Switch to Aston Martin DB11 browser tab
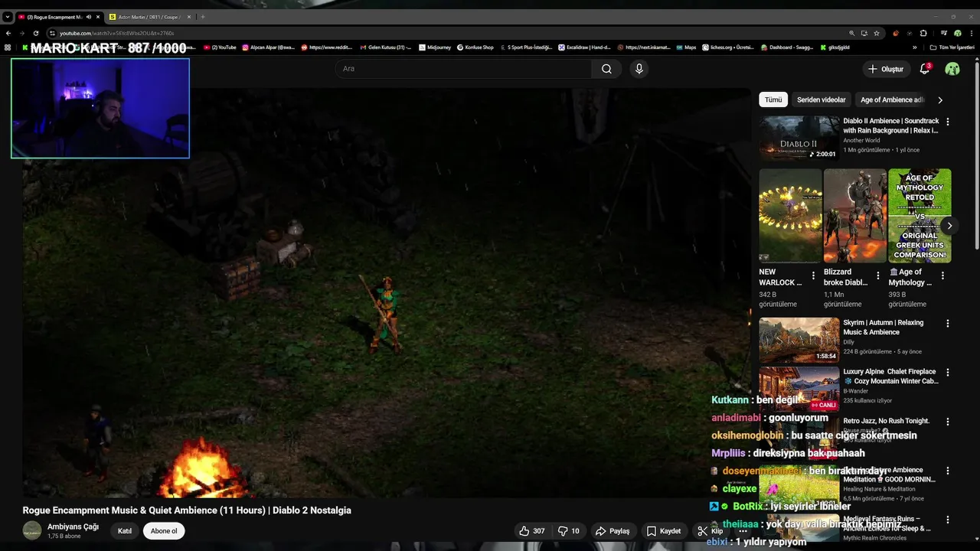Screen dimensions: 980x551 [148, 17]
